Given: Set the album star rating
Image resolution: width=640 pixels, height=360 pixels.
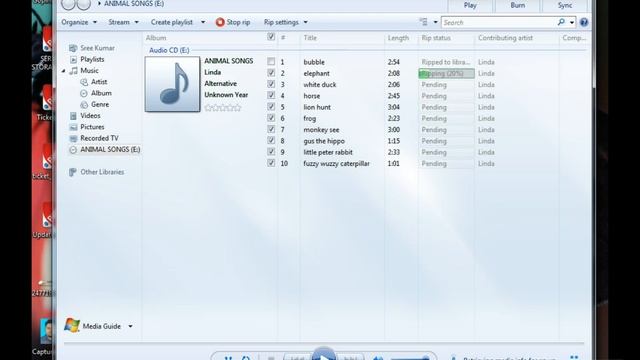Looking at the screenshot, I should (223, 108).
